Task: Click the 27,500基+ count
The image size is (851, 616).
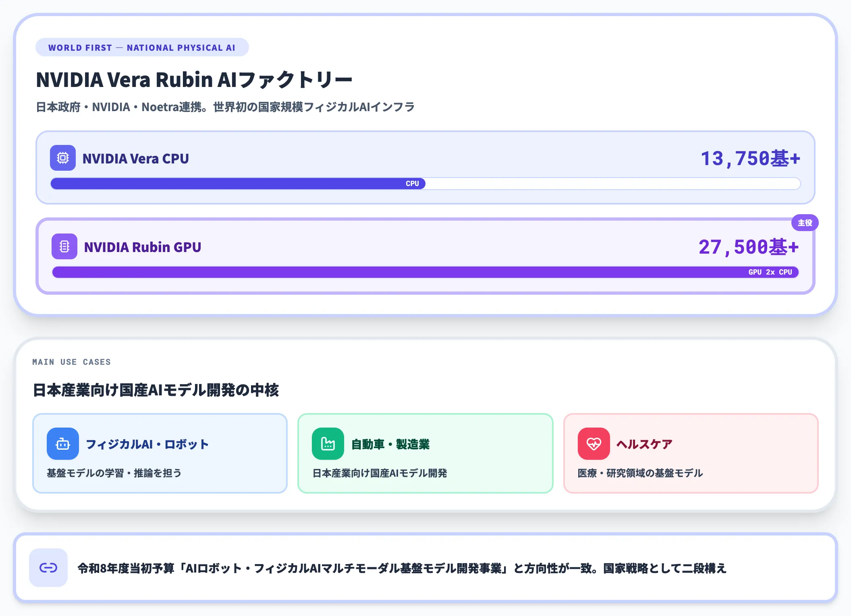Action: (x=749, y=247)
